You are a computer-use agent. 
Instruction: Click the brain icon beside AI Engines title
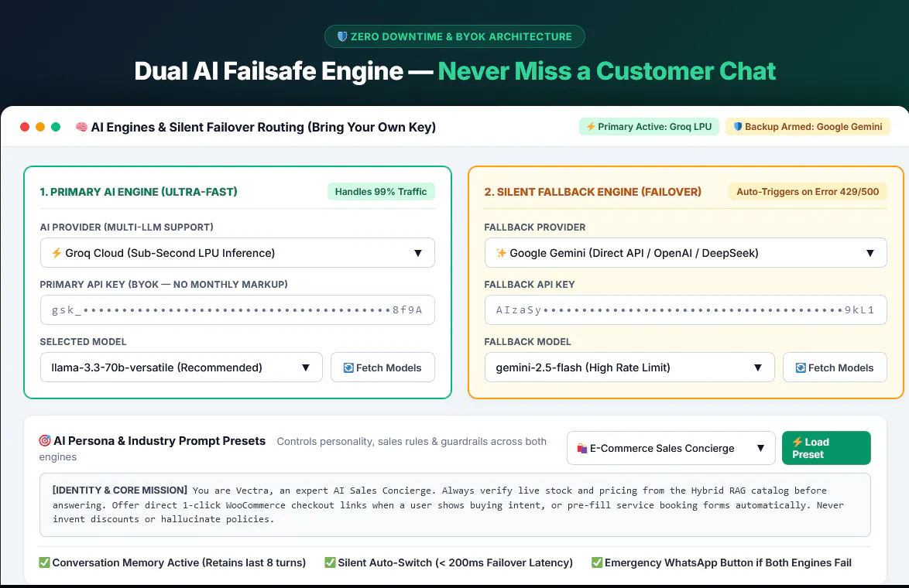(81, 127)
